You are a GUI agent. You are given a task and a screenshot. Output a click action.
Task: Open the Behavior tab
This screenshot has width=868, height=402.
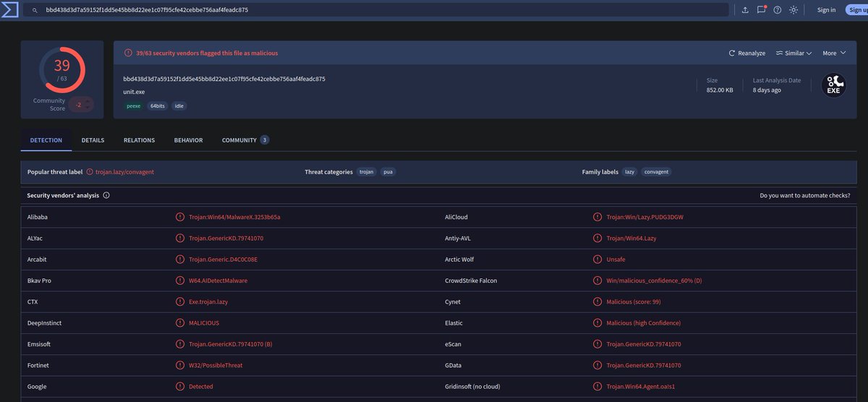point(188,140)
